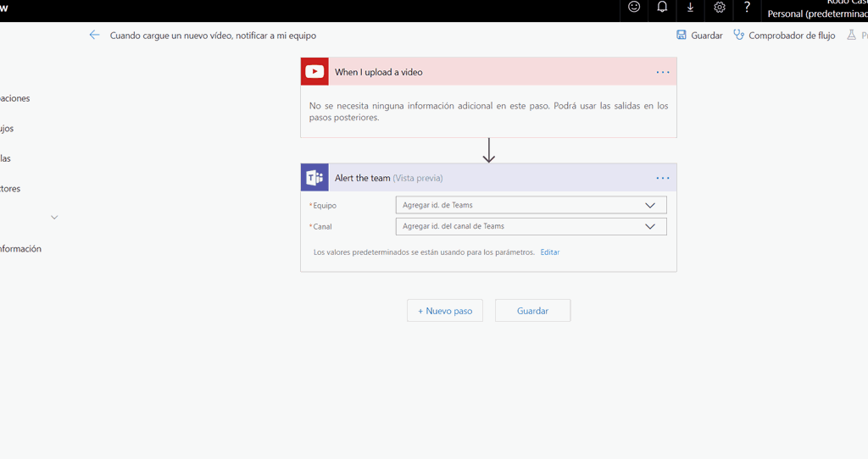Open the feedback smiley icon
The width and height of the screenshot is (868, 459).
(634, 8)
